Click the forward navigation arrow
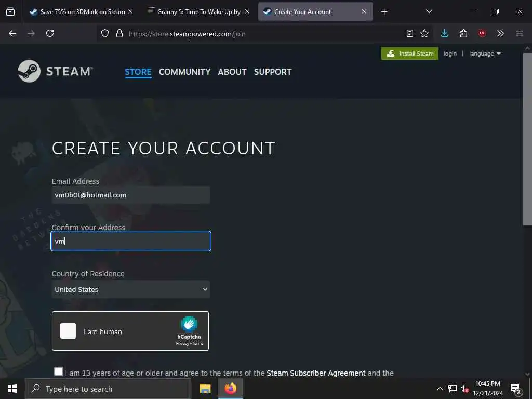 31,33
